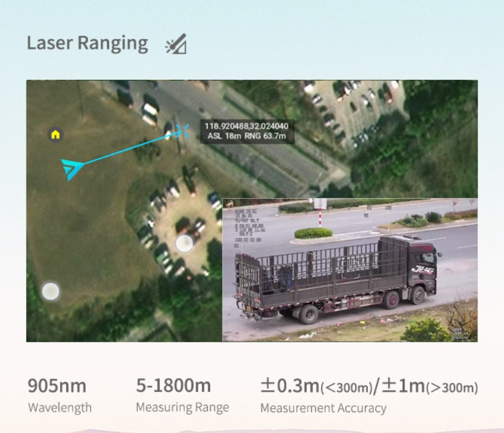Select the laser target crosshair on the map
The height and width of the screenshot is (433, 504).
coord(183,131)
